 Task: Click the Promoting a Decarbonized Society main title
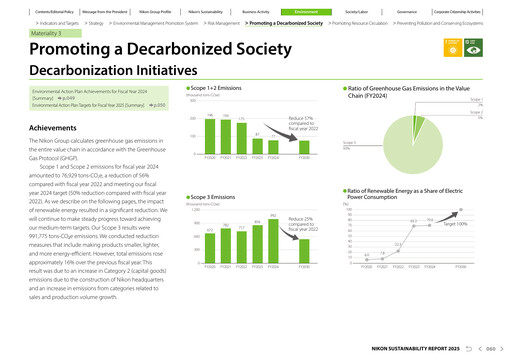[160, 49]
